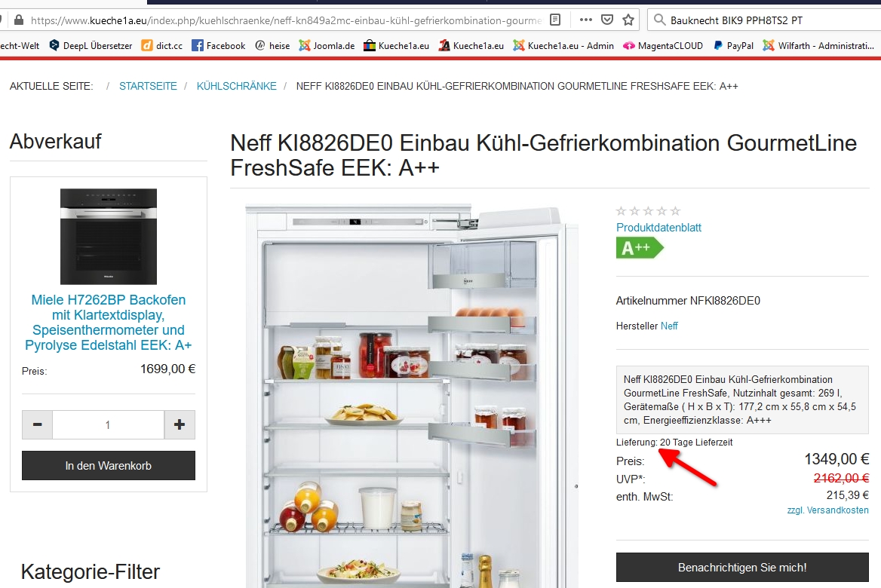Go to Kühlschränke breadcrumb
The image size is (881, 588).
point(237,86)
